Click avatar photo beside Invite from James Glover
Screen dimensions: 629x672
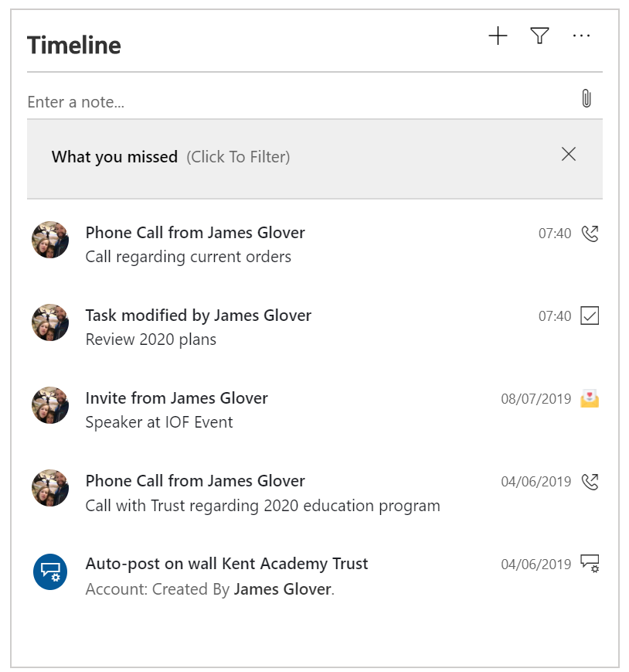pos(50,405)
